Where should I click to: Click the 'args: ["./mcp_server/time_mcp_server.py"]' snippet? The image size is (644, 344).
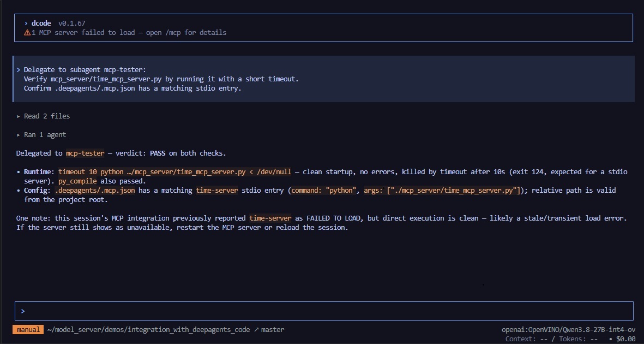(442, 191)
